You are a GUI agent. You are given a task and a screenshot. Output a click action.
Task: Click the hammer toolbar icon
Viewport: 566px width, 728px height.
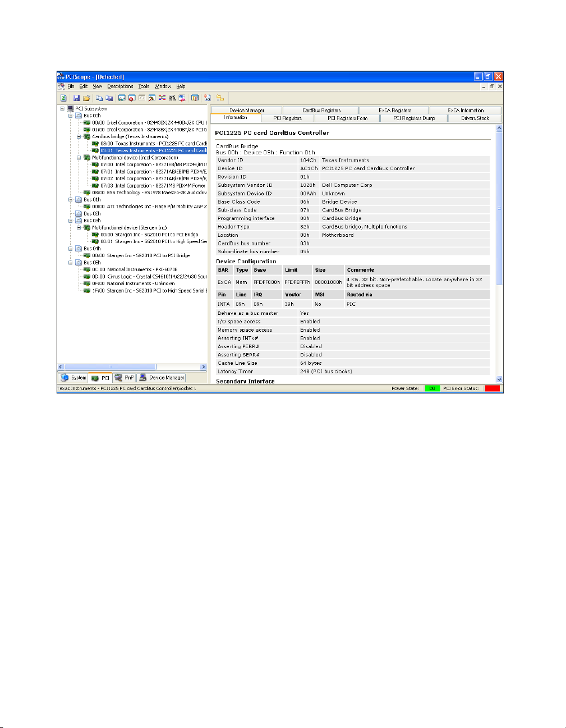152,98
